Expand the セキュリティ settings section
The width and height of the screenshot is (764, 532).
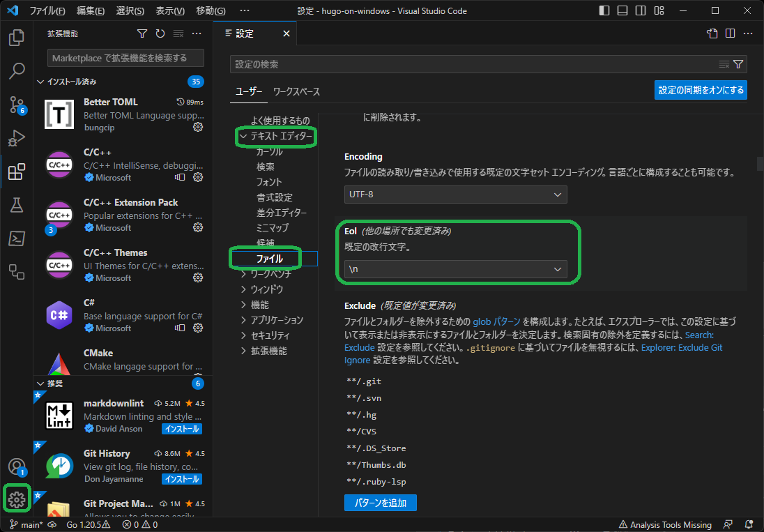click(243, 335)
